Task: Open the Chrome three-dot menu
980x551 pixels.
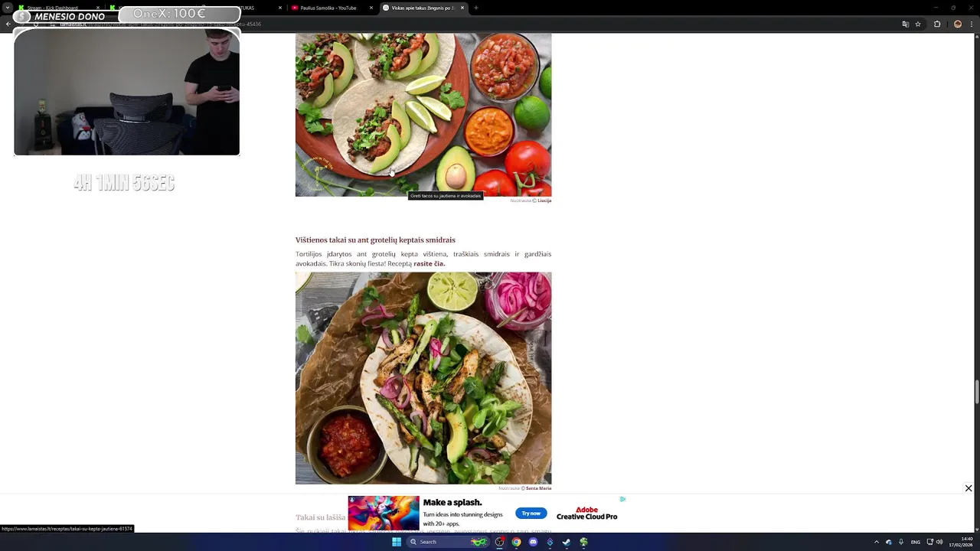Action: point(972,24)
